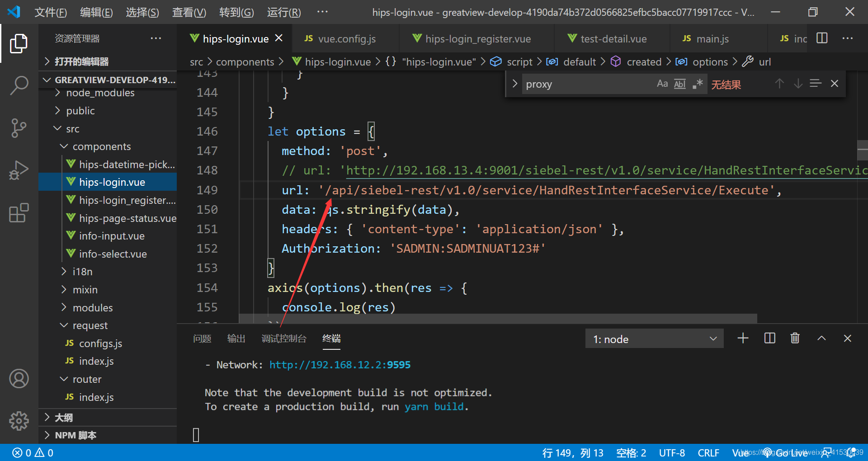Click the errors and warnings status item

coord(33,453)
